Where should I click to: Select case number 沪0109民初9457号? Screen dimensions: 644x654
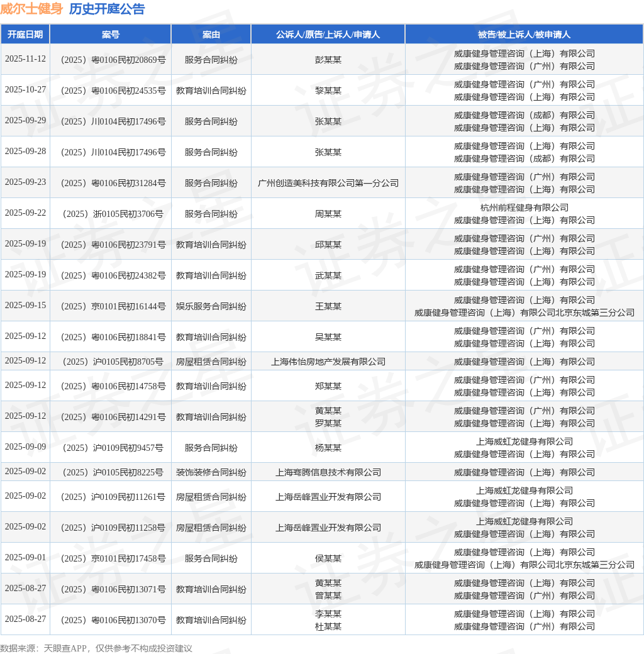coord(113,448)
